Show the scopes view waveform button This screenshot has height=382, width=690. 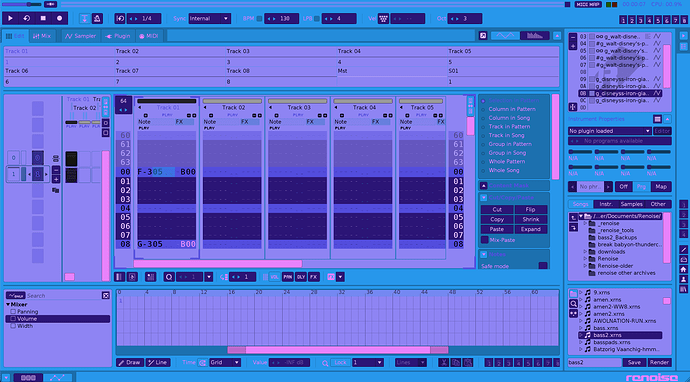coord(505,36)
